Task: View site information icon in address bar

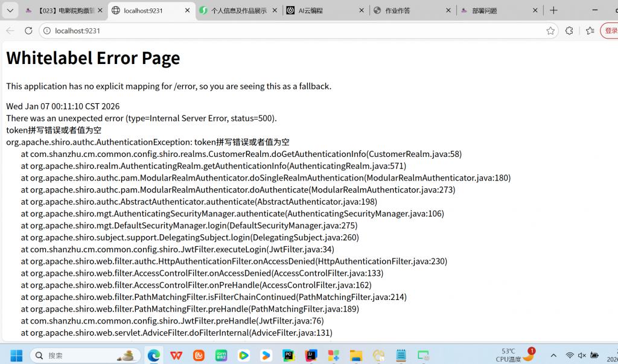Action: pyautogui.click(x=47, y=31)
